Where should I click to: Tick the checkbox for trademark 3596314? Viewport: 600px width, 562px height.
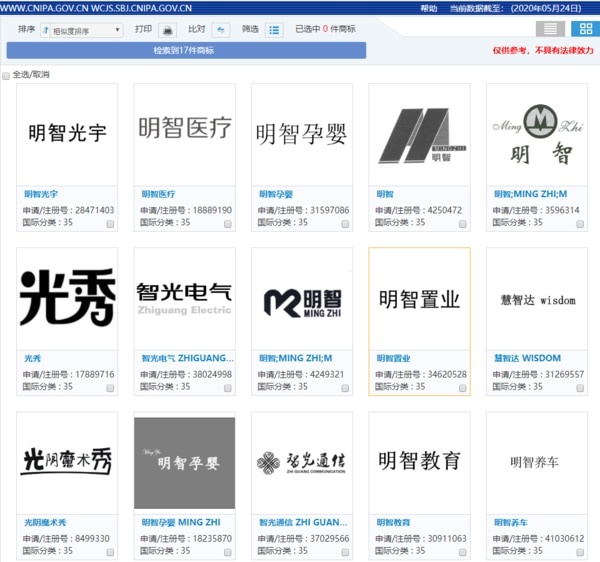pyautogui.click(x=580, y=224)
